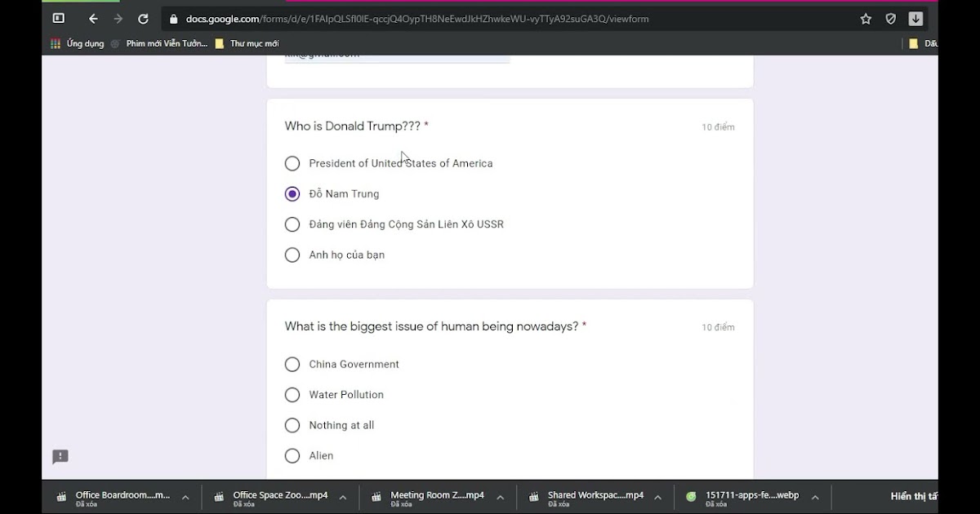Expand options for 151711-apps-fe webp download
This screenshot has height=514, width=980.
pos(814,498)
